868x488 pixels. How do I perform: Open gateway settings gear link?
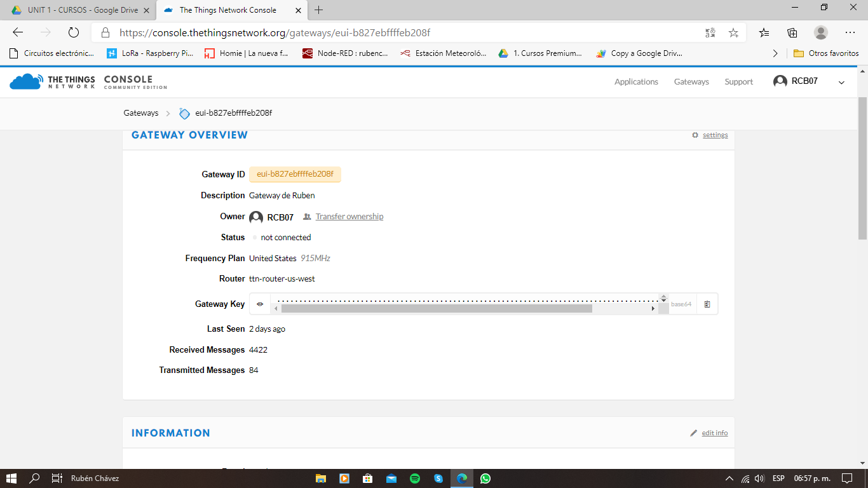710,135
